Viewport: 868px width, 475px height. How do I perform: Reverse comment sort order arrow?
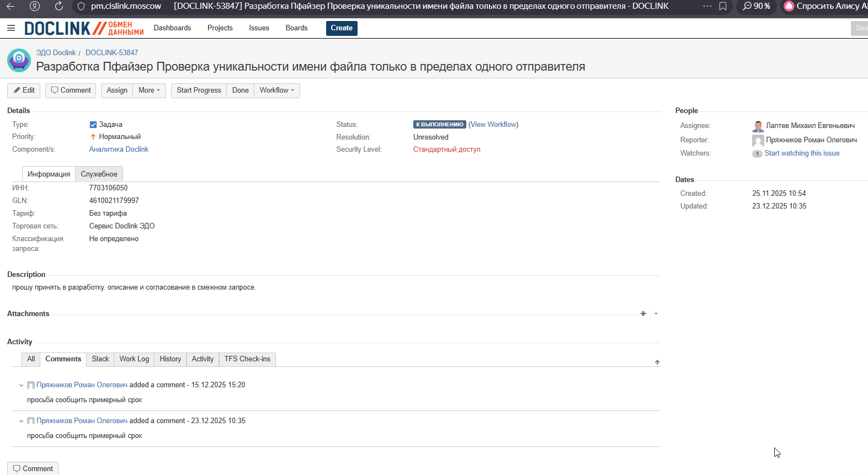click(657, 362)
